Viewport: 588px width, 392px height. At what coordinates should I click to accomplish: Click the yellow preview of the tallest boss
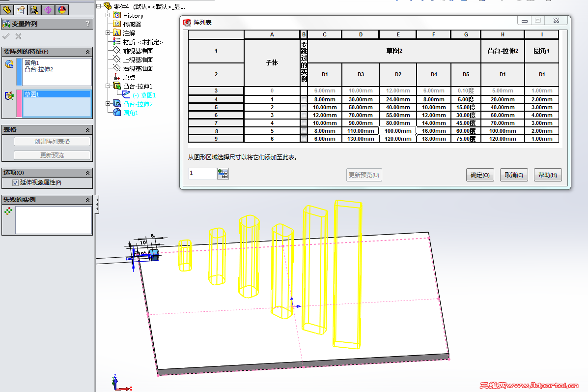(348, 274)
